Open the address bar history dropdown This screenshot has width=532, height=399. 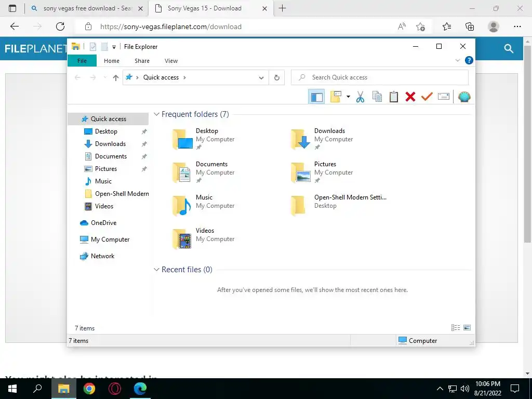[x=261, y=78]
